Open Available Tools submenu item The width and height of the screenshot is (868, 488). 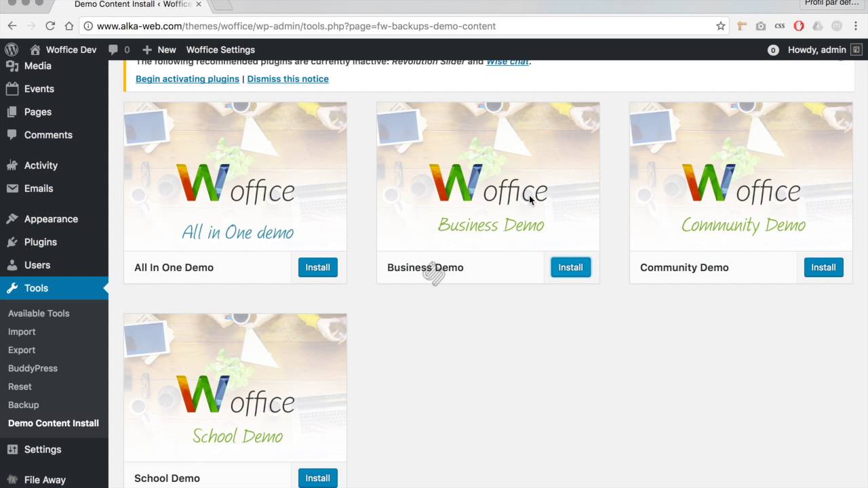pyautogui.click(x=39, y=313)
